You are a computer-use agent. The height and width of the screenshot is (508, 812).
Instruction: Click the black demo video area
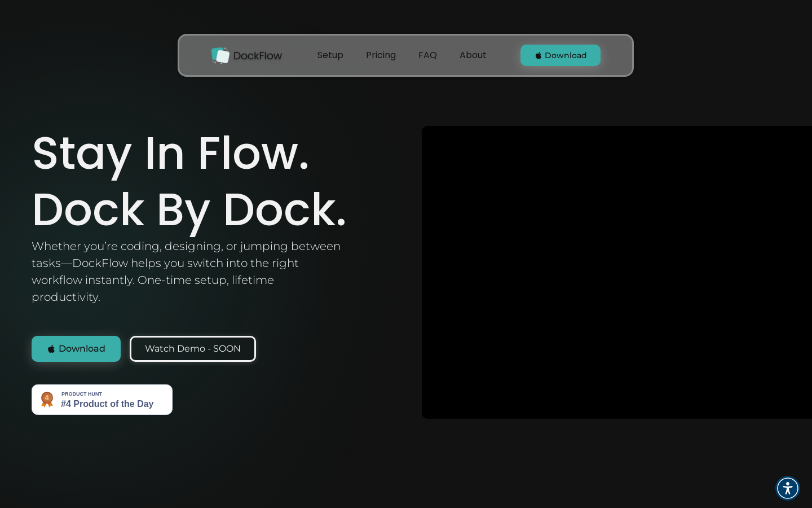pyautogui.click(x=617, y=272)
